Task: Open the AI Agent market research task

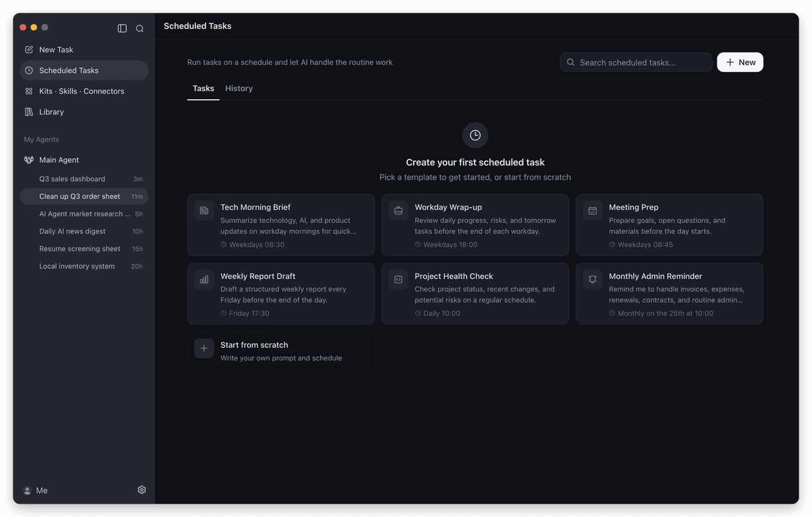Action: 84,214
